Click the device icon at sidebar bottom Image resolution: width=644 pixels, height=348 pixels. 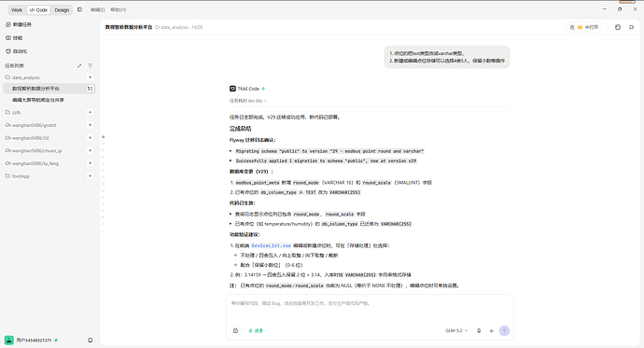click(x=90, y=341)
